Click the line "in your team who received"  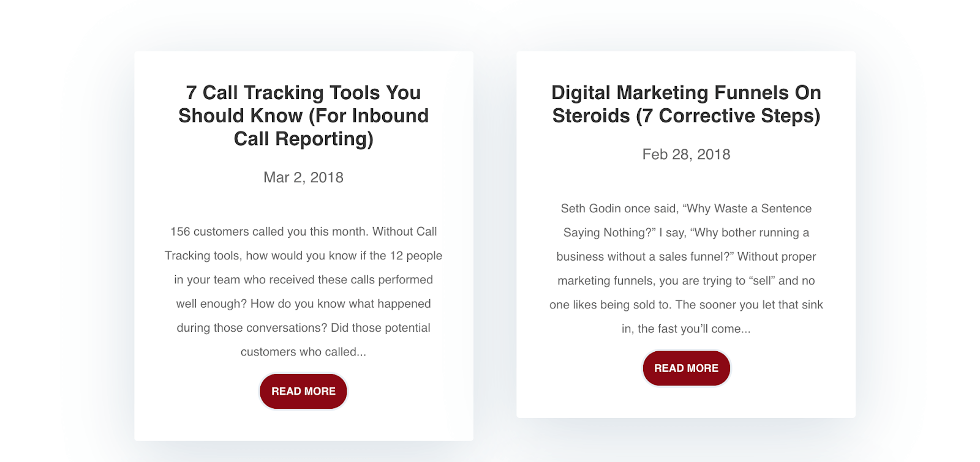[303, 280]
